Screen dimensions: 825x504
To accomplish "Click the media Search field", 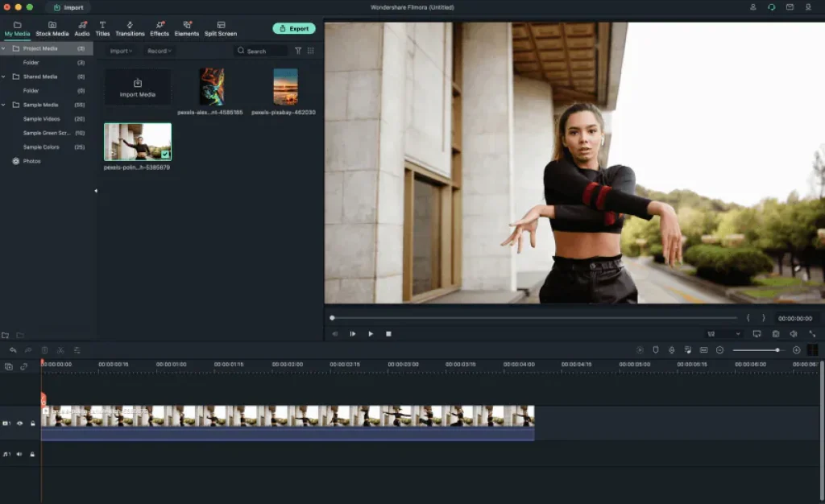I will [261, 51].
